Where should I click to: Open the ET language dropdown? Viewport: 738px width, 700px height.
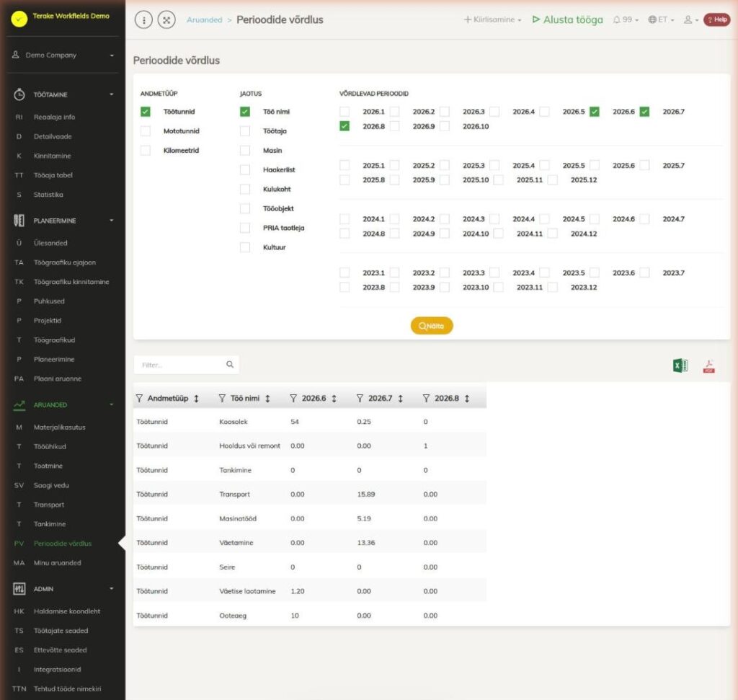pyautogui.click(x=661, y=19)
